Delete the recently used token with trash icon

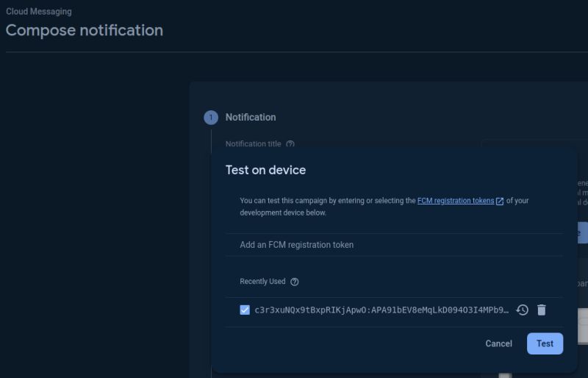click(542, 310)
